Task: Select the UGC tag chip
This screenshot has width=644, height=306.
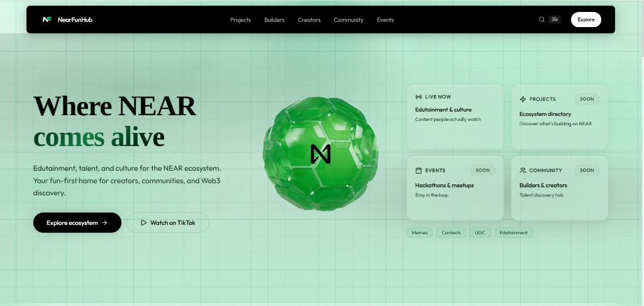Action: pos(480,233)
